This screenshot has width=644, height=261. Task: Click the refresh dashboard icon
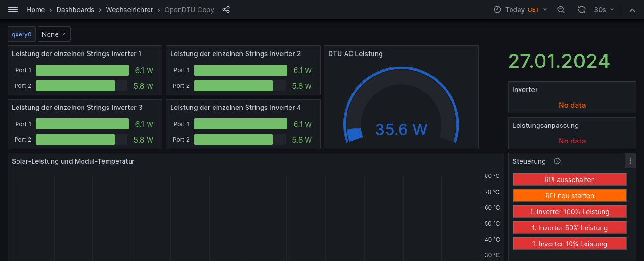click(x=582, y=9)
